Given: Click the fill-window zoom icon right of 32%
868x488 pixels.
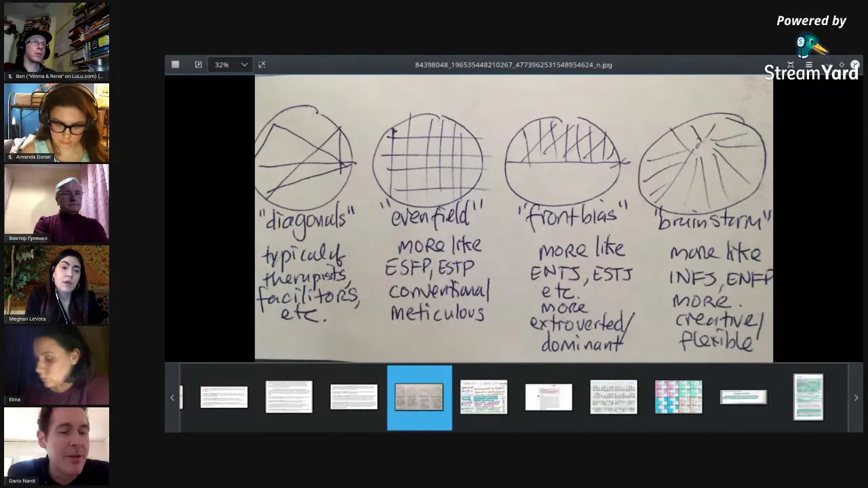Looking at the screenshot, I should click(262, 64).
